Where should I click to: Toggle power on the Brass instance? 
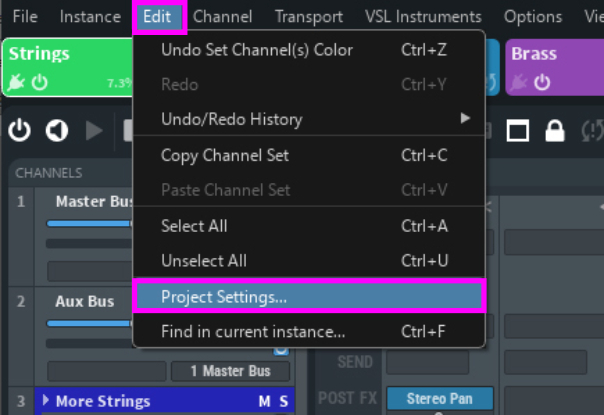tap(543, 82)
